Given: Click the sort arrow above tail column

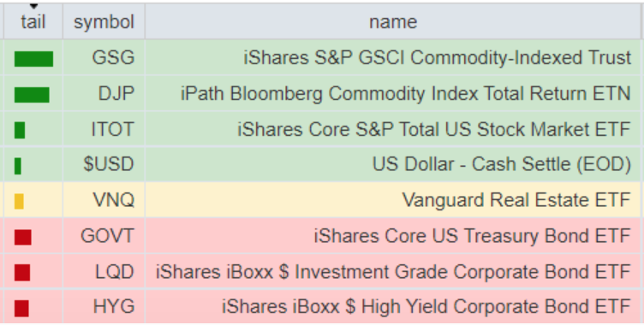Looking at the screenshot, I should tap(33, 6).
